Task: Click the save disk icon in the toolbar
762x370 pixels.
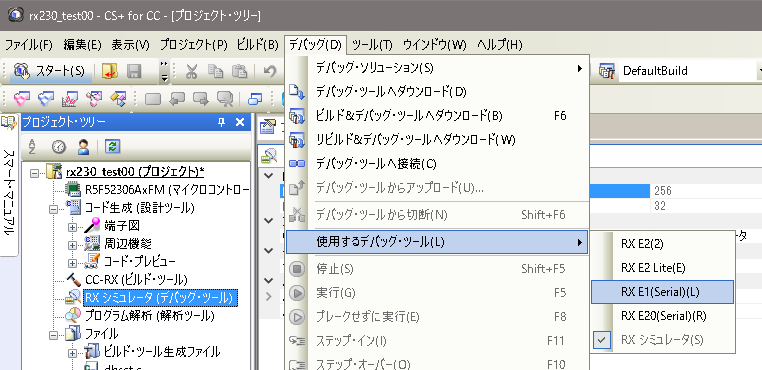Action: [x=134, y=71]
